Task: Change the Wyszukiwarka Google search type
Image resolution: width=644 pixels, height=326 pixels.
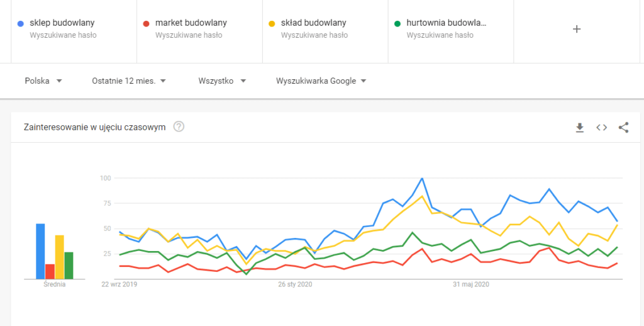Action: click(x=321, y=81)
